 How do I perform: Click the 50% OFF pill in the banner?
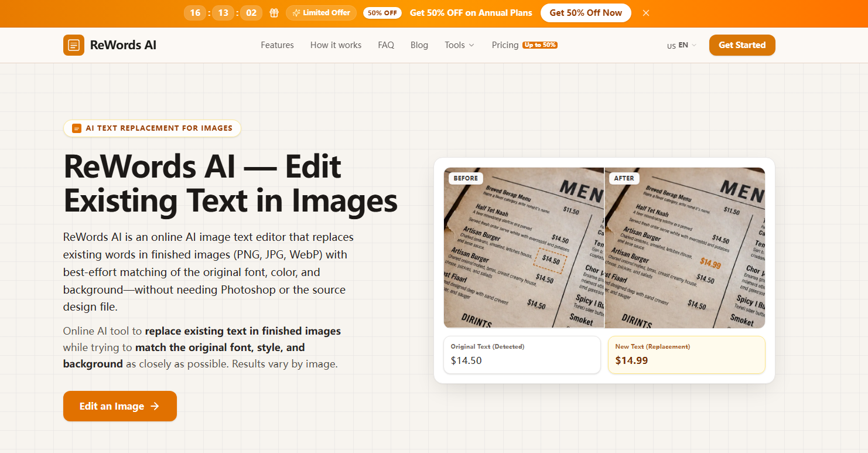point(382,13)
